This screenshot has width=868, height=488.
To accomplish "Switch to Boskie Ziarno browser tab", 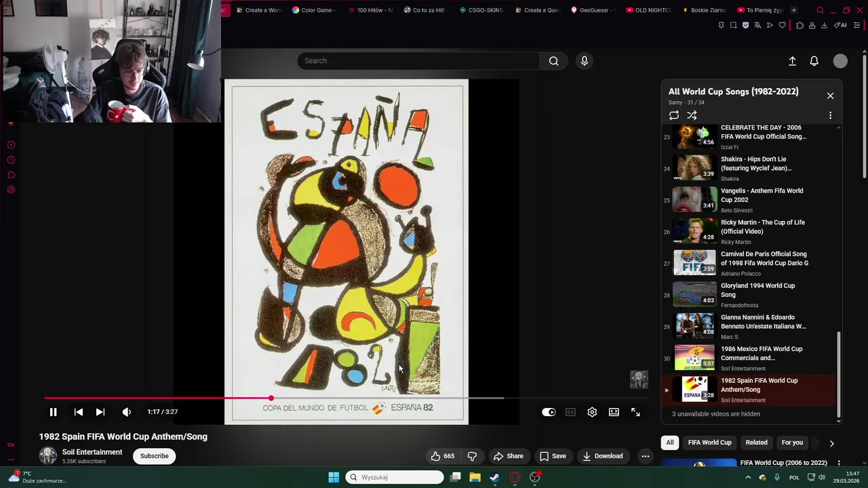I will (705, 10).
